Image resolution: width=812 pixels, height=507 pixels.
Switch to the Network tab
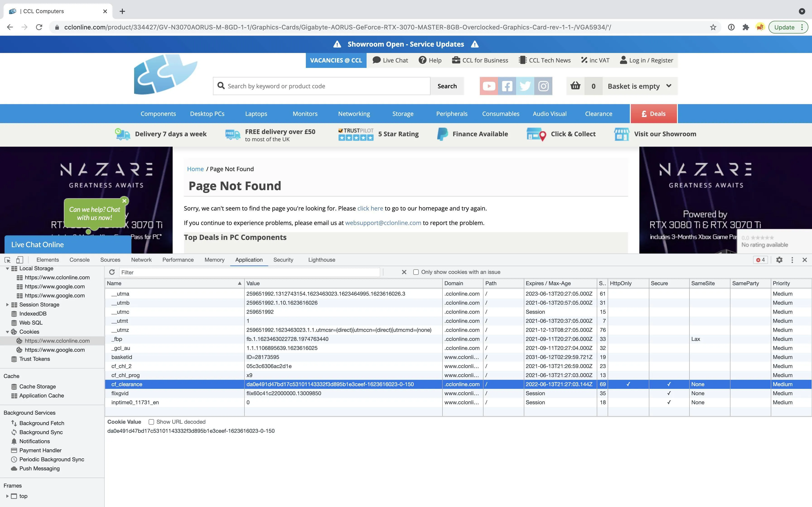[141, 260]
